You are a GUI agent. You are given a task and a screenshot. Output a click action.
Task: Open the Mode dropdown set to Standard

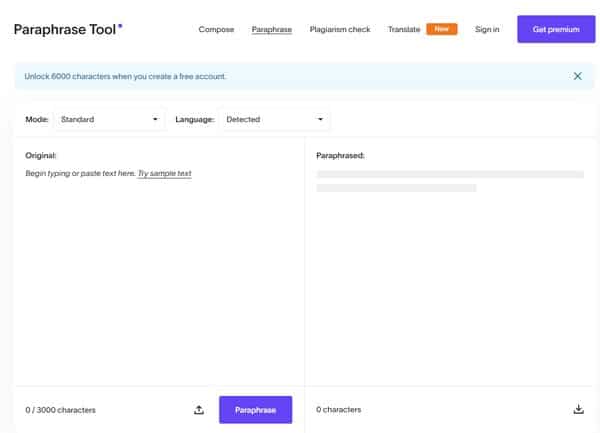(x=109, y=119)
